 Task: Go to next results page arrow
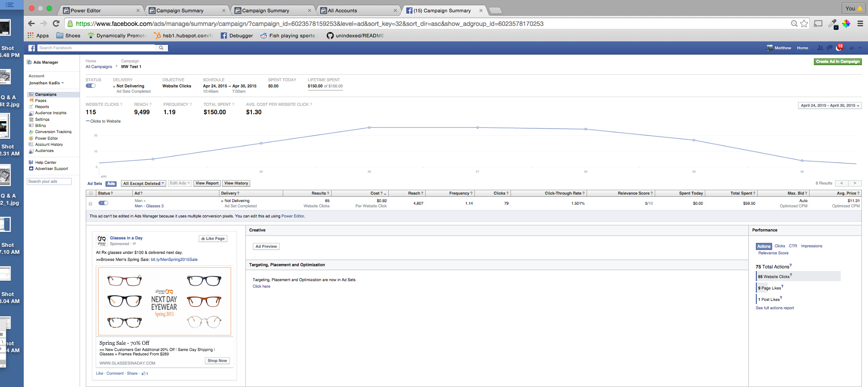coord(855,183)
